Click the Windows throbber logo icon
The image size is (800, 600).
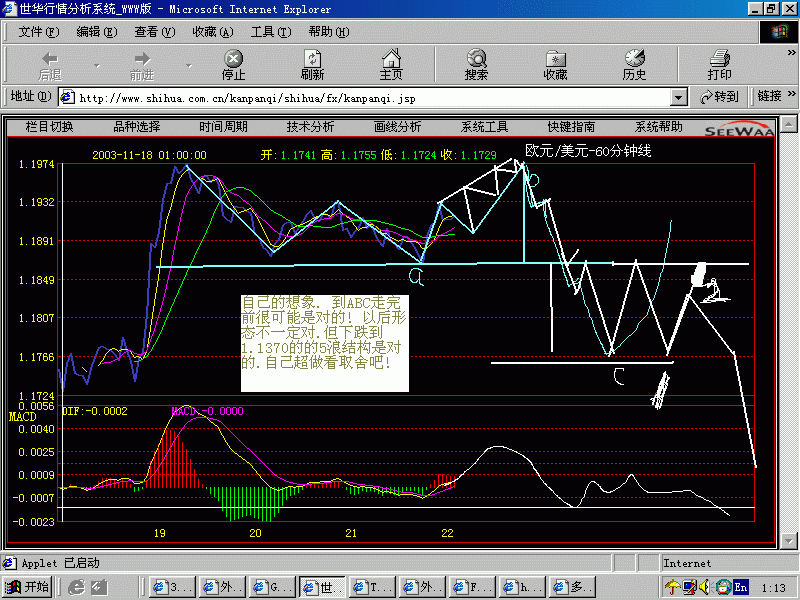coord(779,32)
